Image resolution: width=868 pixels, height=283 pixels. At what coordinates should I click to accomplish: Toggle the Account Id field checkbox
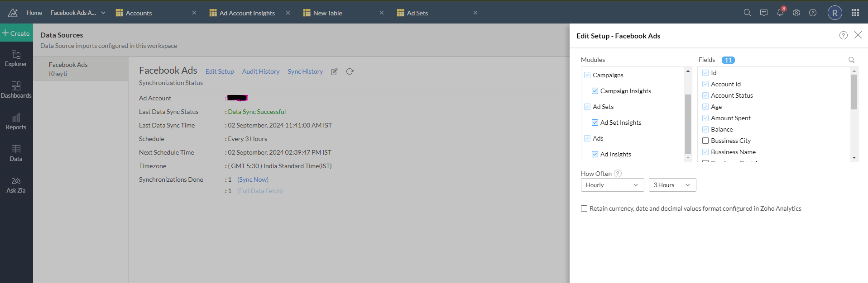[705, 84]
